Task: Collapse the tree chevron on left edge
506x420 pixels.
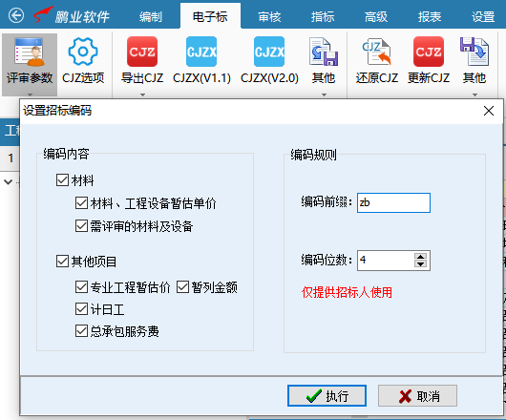Action: point(8,182)
